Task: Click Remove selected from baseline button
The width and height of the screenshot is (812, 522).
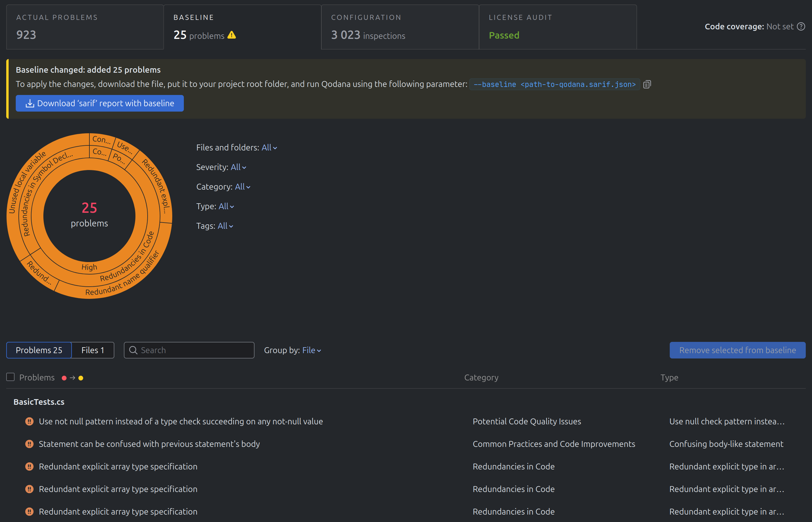Action: point(737,350)
